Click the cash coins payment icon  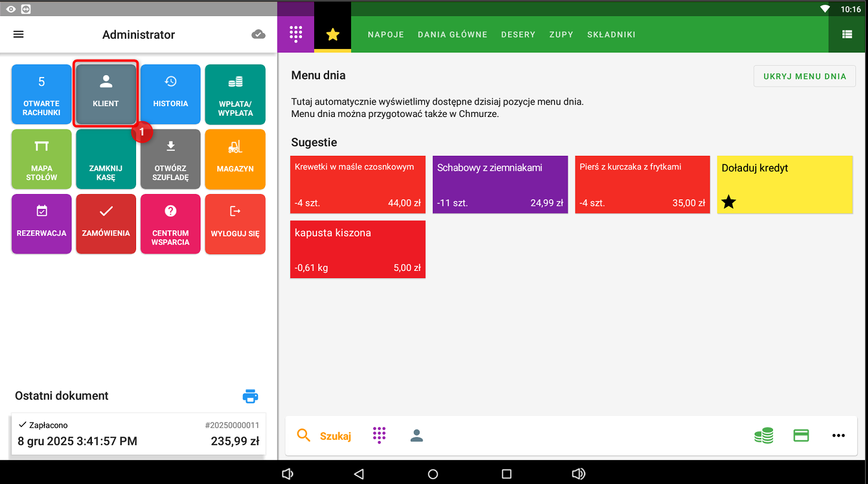point(764,436)
